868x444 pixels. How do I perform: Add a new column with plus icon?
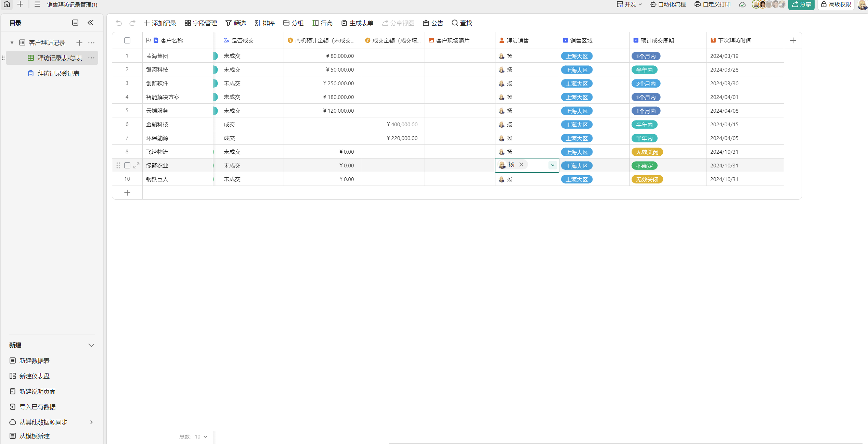click(x=793, y=40)
